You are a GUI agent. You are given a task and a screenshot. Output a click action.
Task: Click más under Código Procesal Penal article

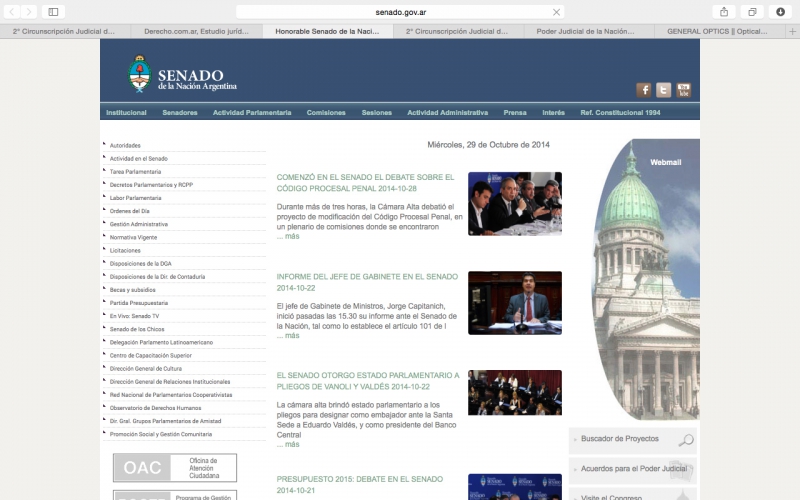pyautogui.click(x=288, y=237)
